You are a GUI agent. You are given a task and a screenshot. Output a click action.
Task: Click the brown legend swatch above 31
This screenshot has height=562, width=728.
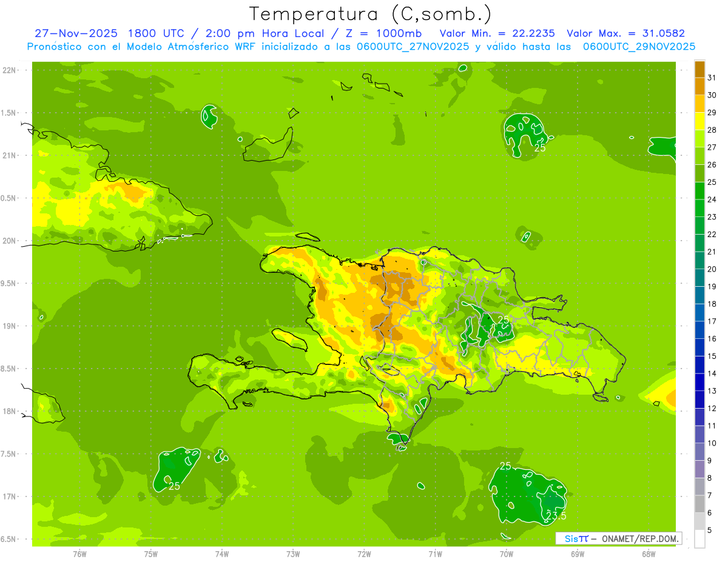coord(699,70)
